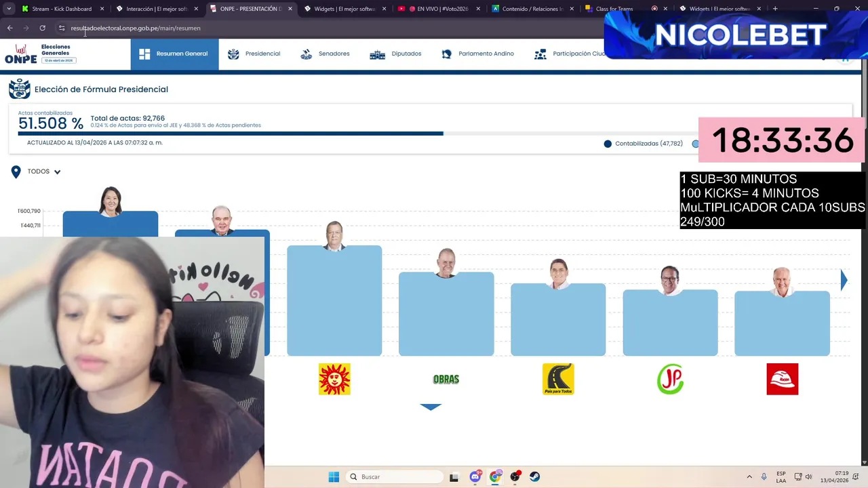Show hidden system tray icons
Screen dimensions: 868x488
click(x=749, y=477)
